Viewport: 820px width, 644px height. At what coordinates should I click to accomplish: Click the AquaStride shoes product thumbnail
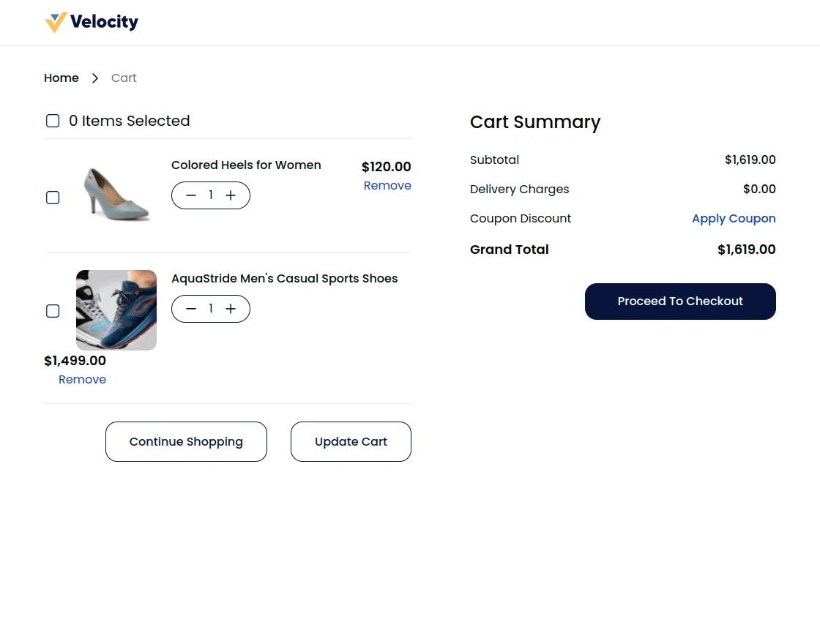(x=116, y=310)
